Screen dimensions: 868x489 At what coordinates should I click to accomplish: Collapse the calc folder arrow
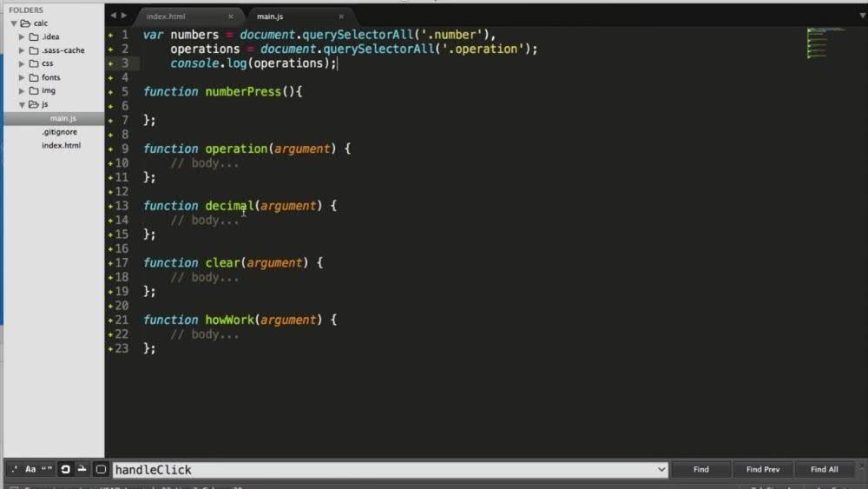pos(14,23)
